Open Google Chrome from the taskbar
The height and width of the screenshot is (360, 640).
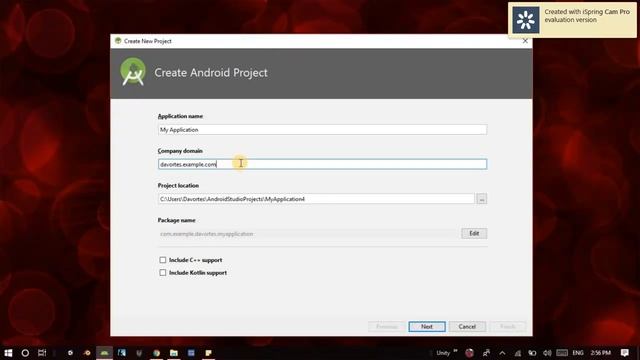pos(156,353)
